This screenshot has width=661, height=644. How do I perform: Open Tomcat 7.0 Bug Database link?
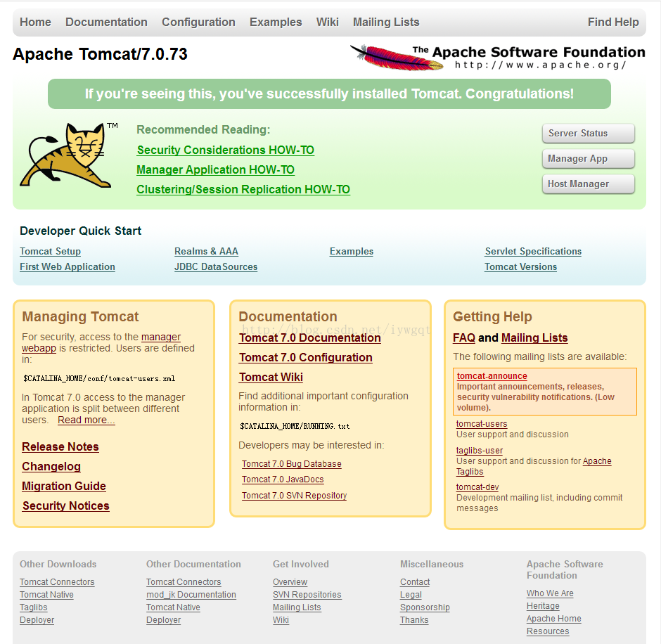tap(292, 464)
